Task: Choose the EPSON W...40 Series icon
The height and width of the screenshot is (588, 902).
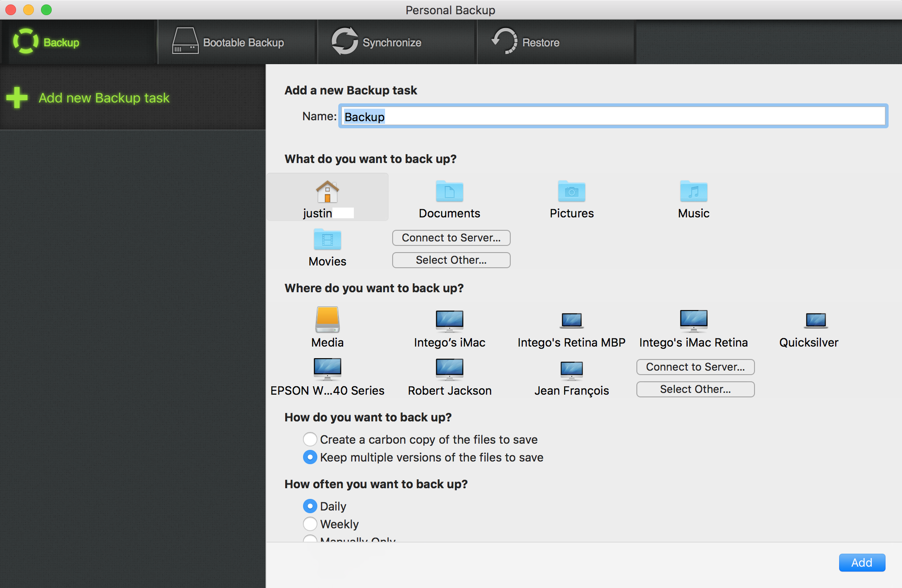Action: click(x=328, y=369)
